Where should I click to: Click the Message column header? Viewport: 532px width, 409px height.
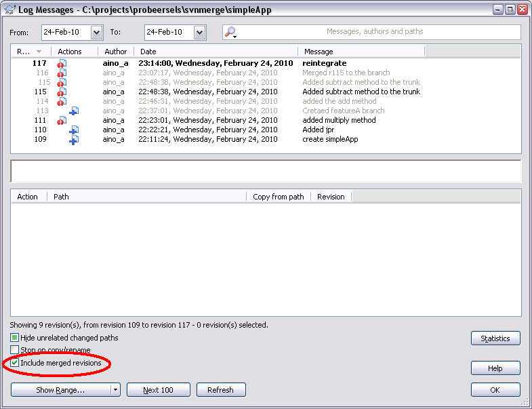pos(361,52)
